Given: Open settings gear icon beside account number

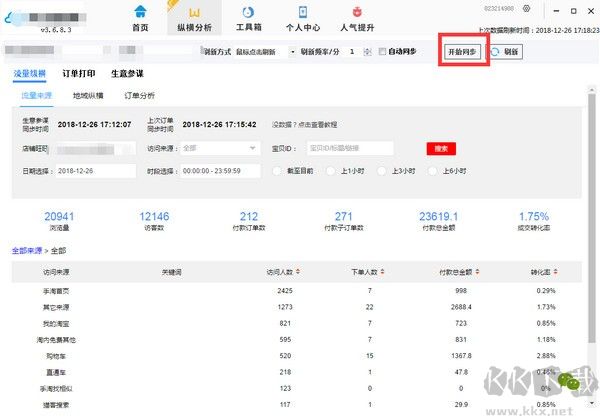Looking at the screenshot, I should (x=527, y=8).
